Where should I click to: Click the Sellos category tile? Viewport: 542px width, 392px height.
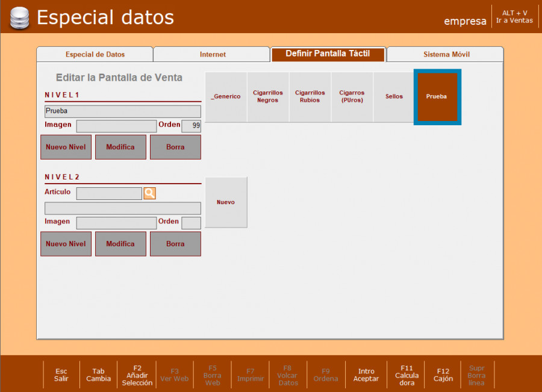click(394, 97)
